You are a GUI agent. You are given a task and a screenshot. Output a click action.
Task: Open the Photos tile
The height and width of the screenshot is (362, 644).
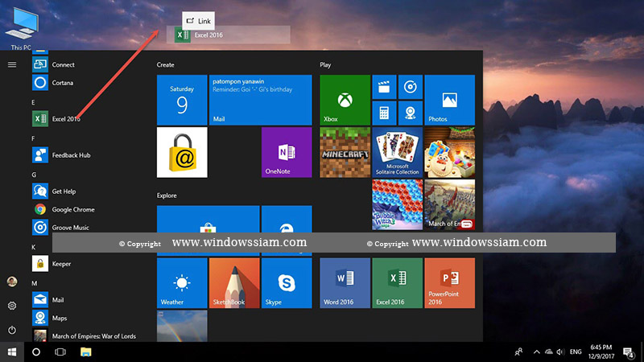pos(450,100)
